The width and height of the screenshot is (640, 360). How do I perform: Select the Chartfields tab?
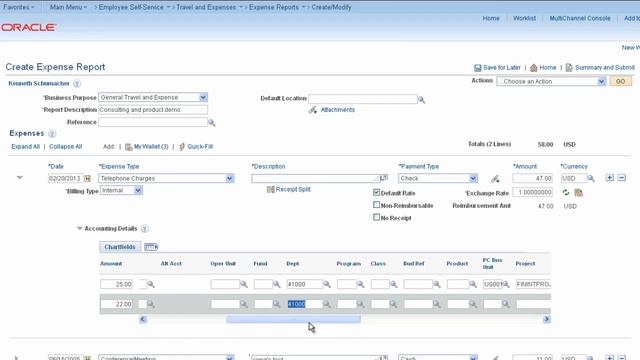pos(120,247)
